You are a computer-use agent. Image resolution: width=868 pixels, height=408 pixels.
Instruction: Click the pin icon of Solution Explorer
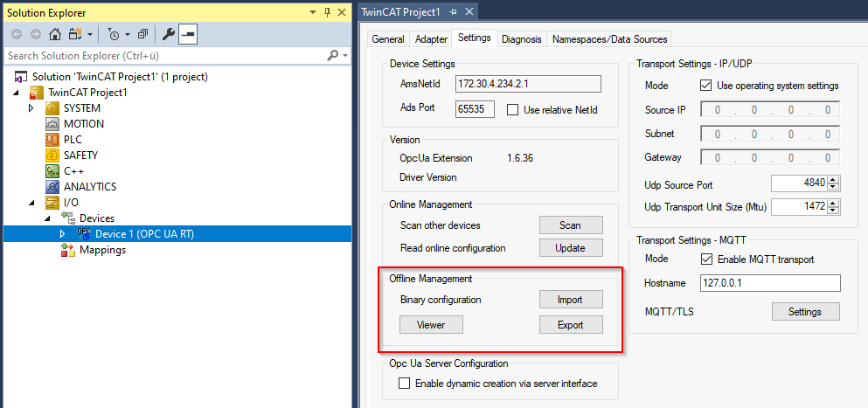(327, 12)
